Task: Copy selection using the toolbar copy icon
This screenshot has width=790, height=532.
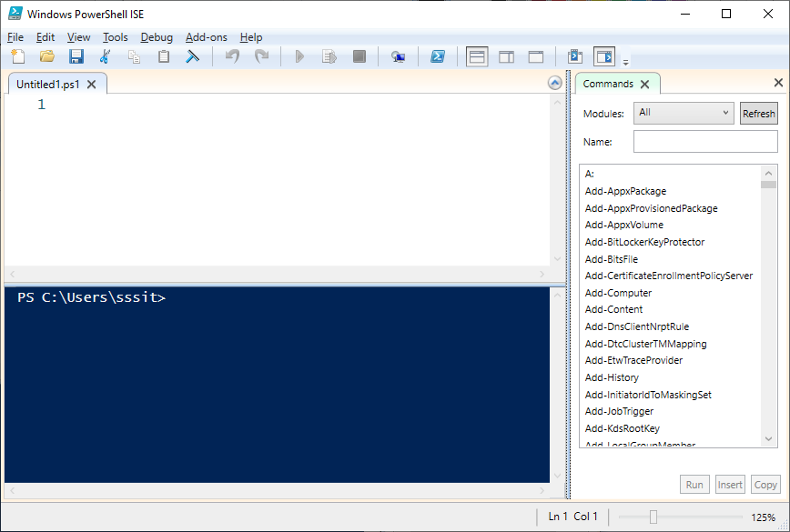Action: click(x=134, y=56)
